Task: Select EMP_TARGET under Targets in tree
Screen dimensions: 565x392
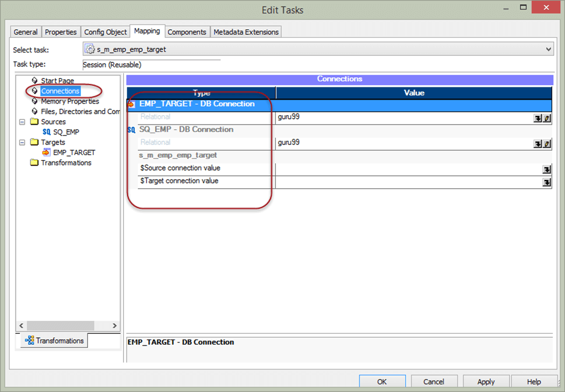Action: tap(73, 153)
